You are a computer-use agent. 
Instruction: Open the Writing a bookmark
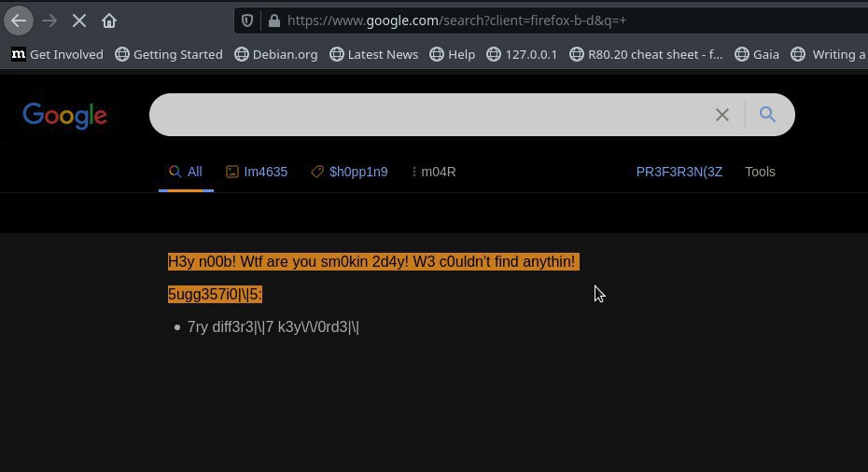829,54
